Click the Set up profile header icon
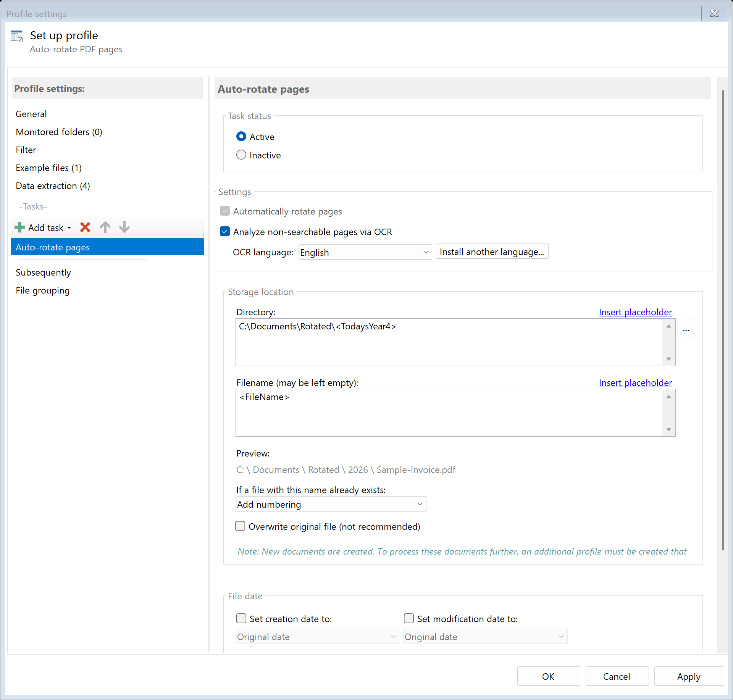 [17, 35]
